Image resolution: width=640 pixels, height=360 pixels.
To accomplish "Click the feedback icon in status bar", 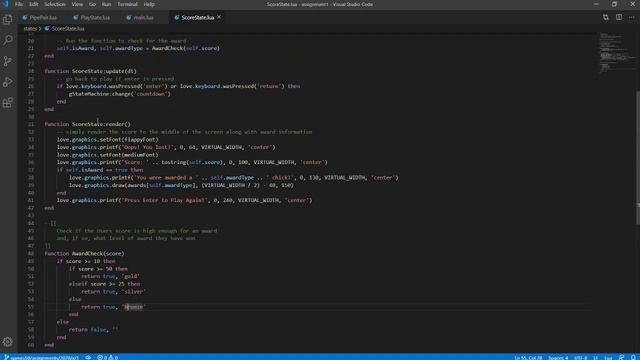I will pos(621,357).
